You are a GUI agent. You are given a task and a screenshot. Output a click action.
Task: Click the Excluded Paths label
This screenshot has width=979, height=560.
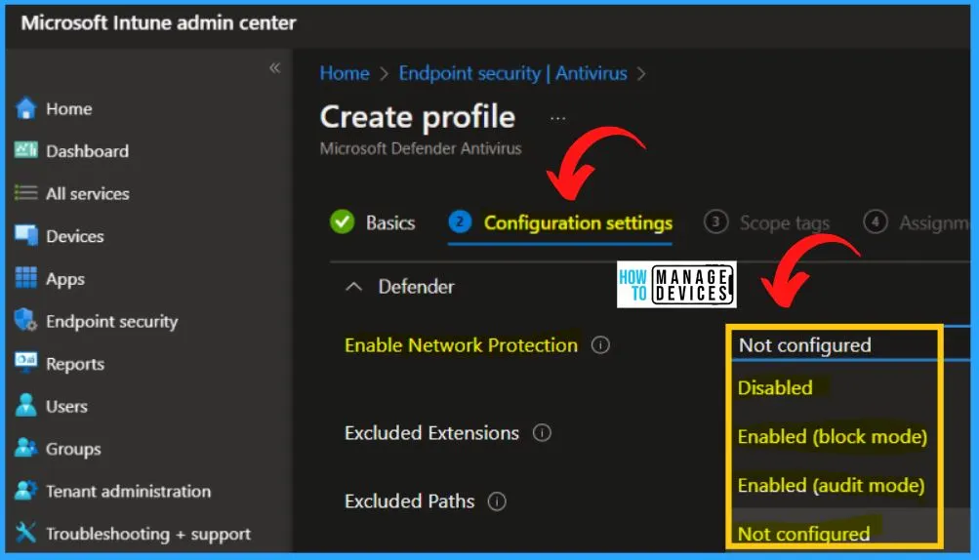[410, 501]
